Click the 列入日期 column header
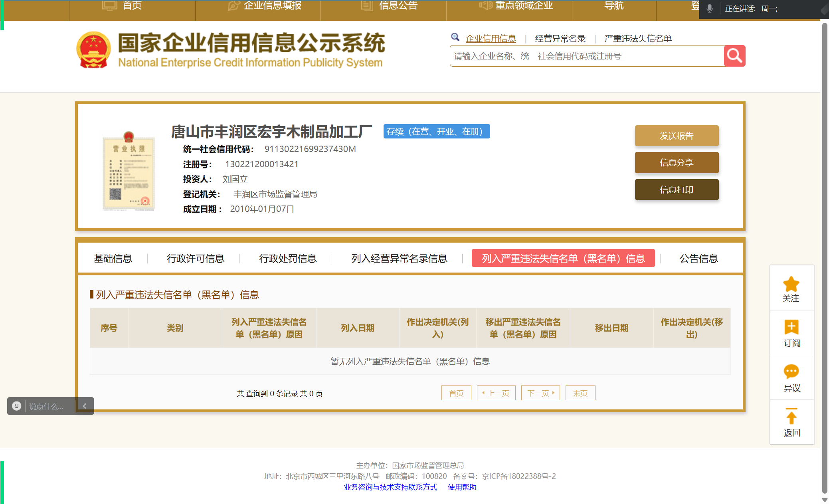The width and height of the screenshot is (829, 504). tap(358, 328)
